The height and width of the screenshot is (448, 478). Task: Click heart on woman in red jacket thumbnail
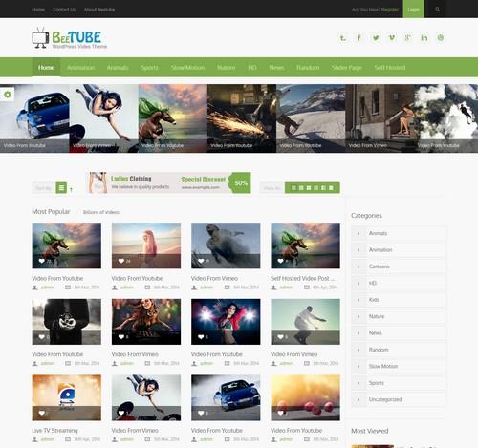pyautogui.click(x=201, y=337)
